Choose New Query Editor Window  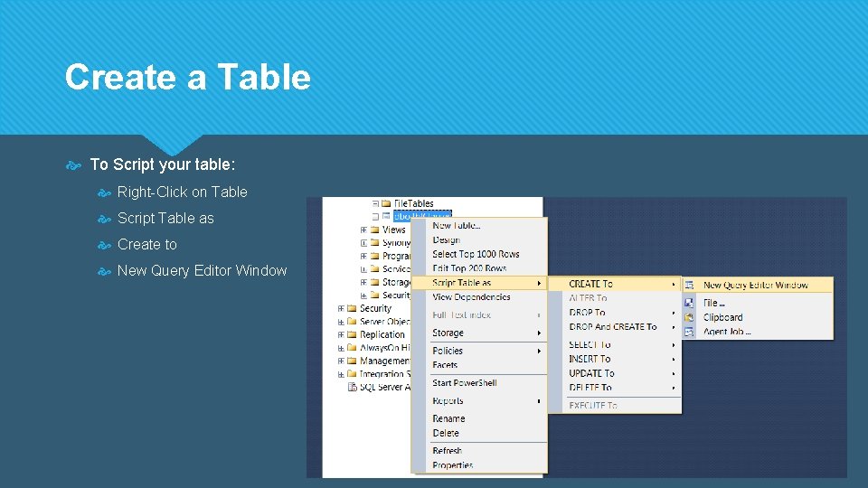[758, 285]
